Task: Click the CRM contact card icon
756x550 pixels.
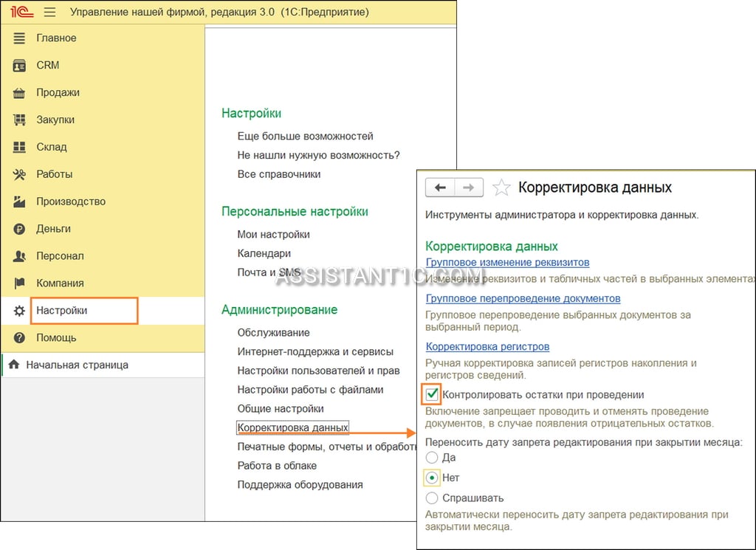Action: coord(19,65)
